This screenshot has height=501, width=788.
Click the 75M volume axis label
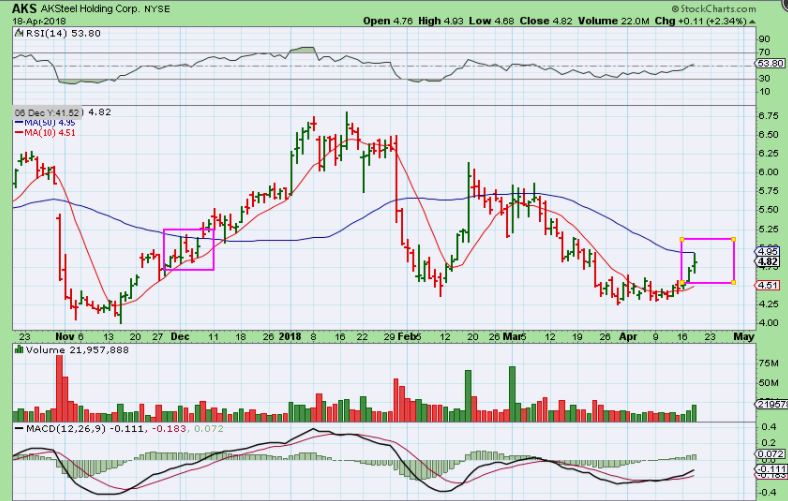(x=769, y=363)
